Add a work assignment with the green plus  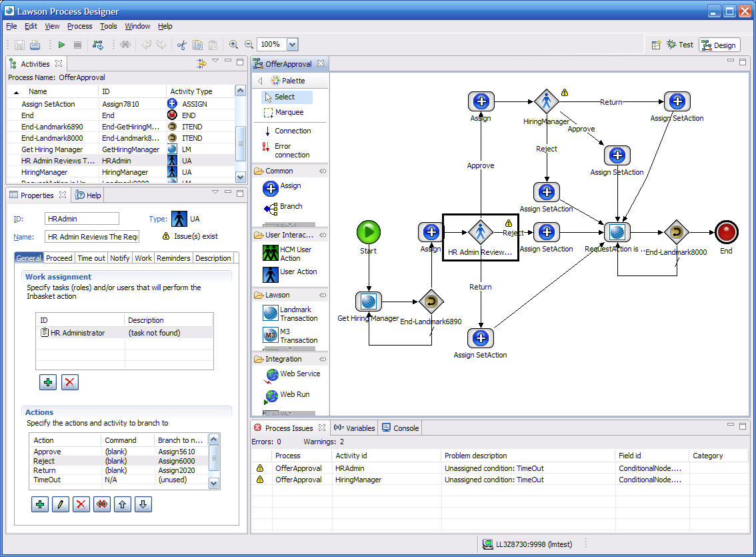[48, 382]
